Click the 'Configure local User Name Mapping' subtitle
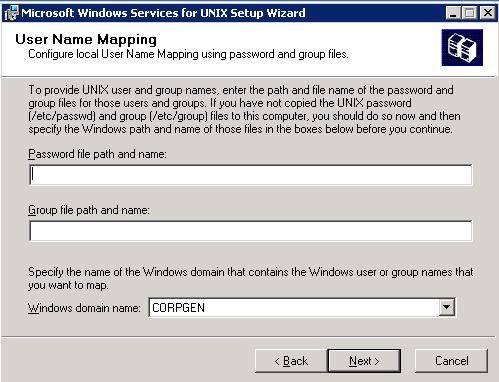499x382 pixels. click(188, 54)
